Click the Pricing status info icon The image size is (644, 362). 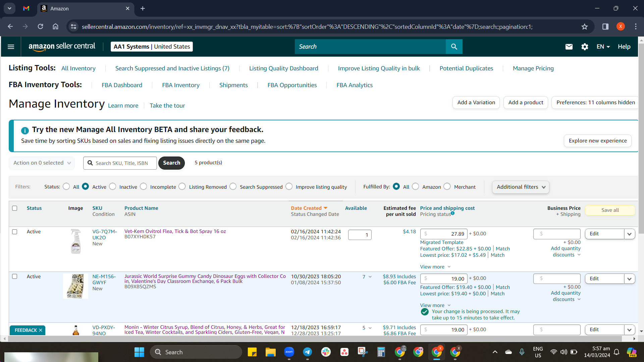(x=452, y=213)
